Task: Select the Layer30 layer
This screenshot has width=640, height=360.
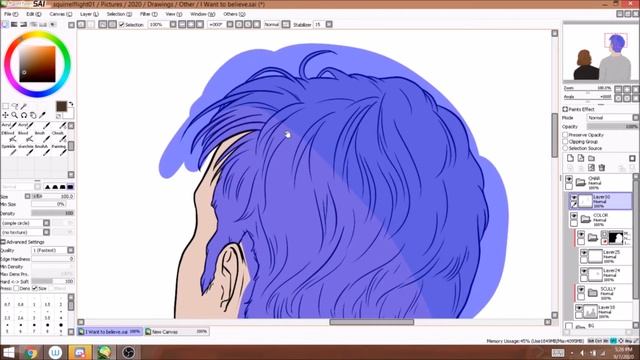Action: click(x=600, y=201)
